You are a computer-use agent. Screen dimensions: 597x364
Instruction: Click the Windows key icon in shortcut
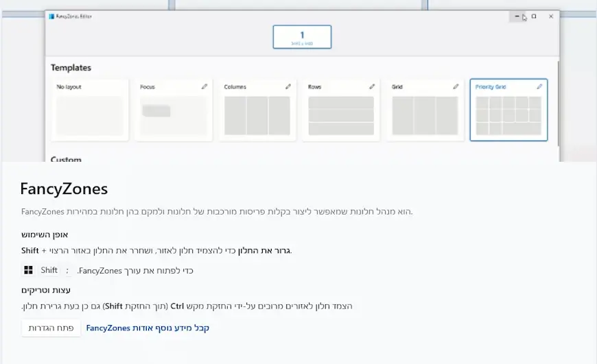pos(28,270)
